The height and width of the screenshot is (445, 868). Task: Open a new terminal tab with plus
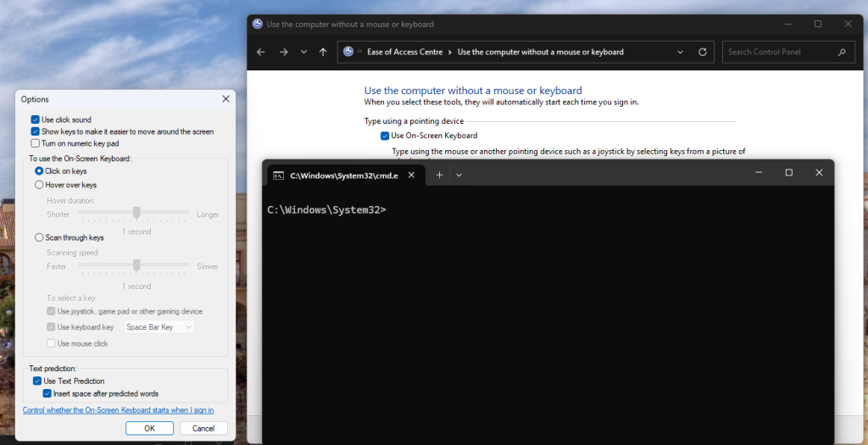coord(439,175)
